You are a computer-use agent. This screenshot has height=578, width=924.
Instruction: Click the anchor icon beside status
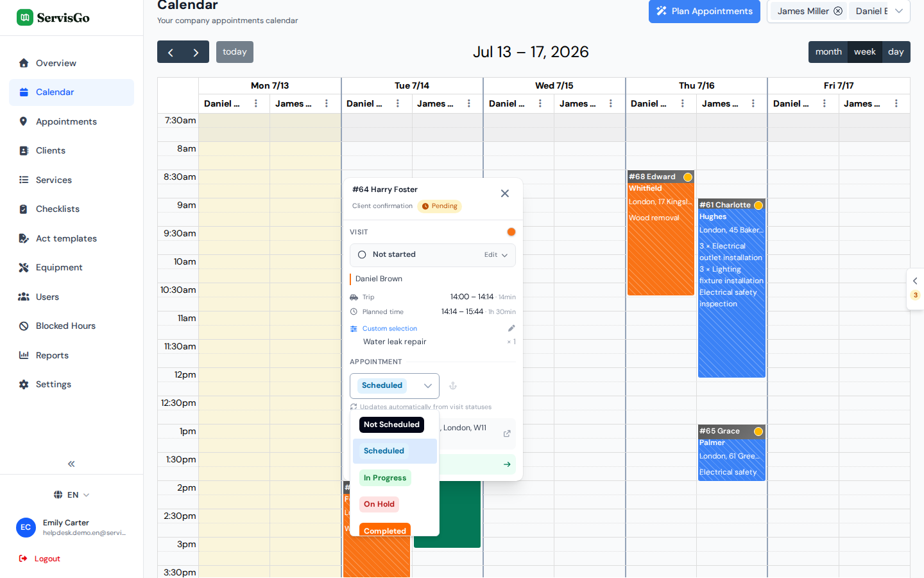point(452,386)
